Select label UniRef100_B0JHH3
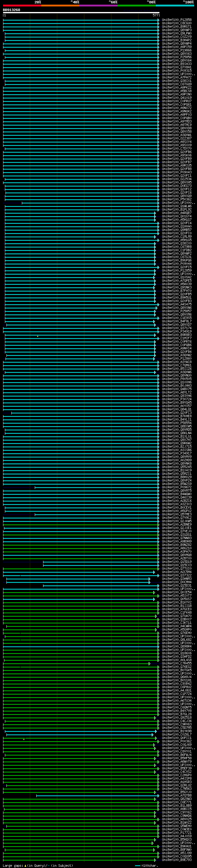 (177, 386)
